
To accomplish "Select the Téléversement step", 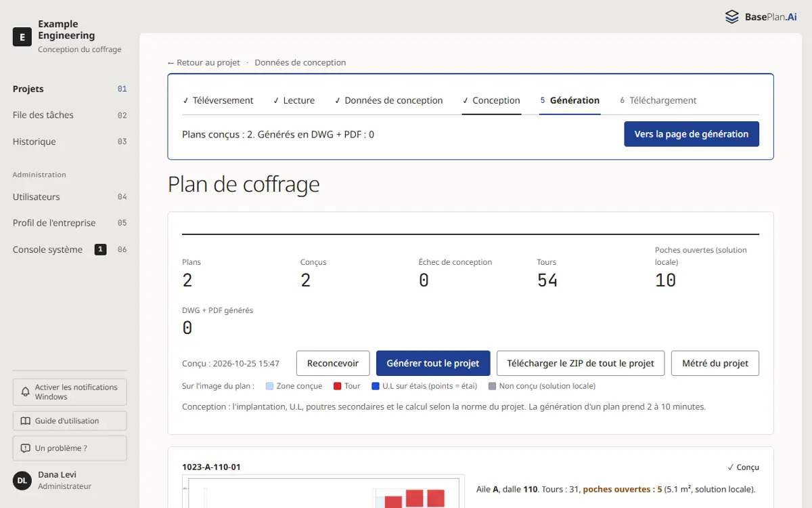I will pyautogui.click(x=218, y=100).
